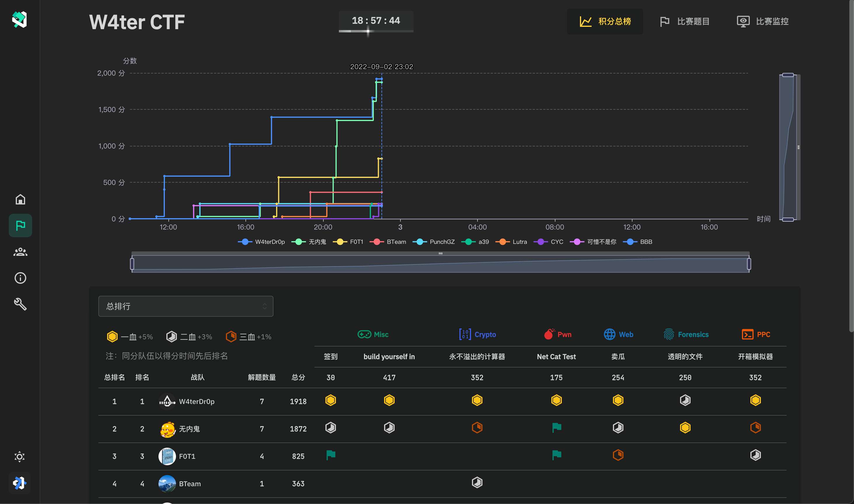Click the W4terDr0p team name in table
Viewport: 854px width, 504px height.
pos(196,401)
